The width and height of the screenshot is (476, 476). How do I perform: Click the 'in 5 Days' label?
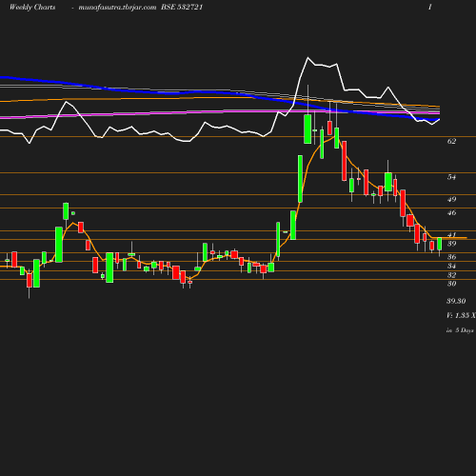coord(460,330)
